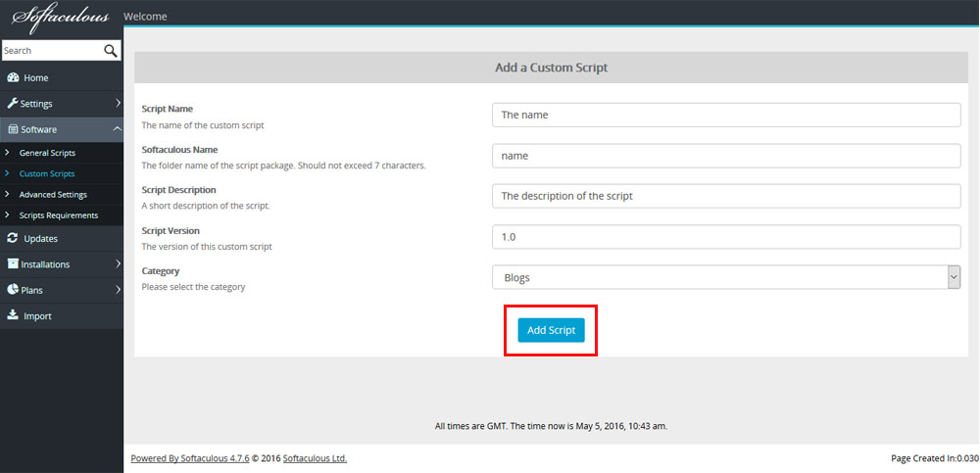Click the Plans pie chart icon
This screenshot has width=980, height=473.
(13, 290)
